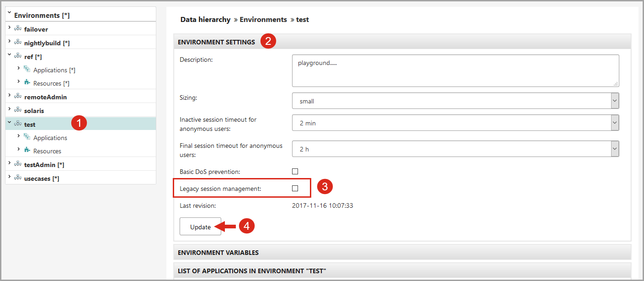Toggle Legacy session management checkbox
644x281 pixels.
pyautogui.click(x=295, y=188)
